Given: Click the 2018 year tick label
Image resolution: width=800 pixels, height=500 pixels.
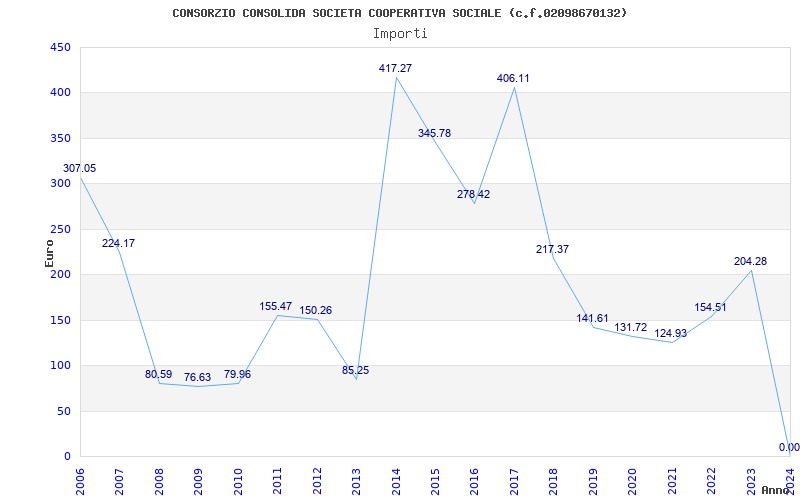Looking at the screenshot, I should click(x=554, y=482).
